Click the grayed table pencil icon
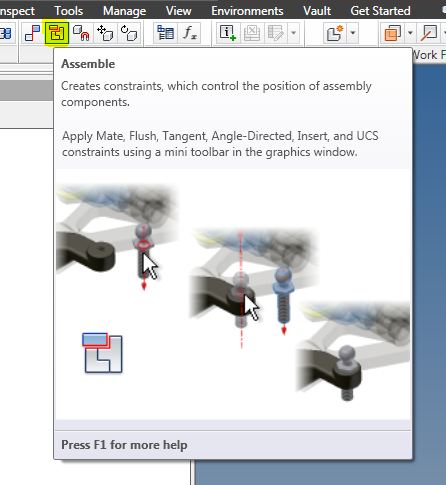Screen dimensions: 446x485 pos(276,33)
